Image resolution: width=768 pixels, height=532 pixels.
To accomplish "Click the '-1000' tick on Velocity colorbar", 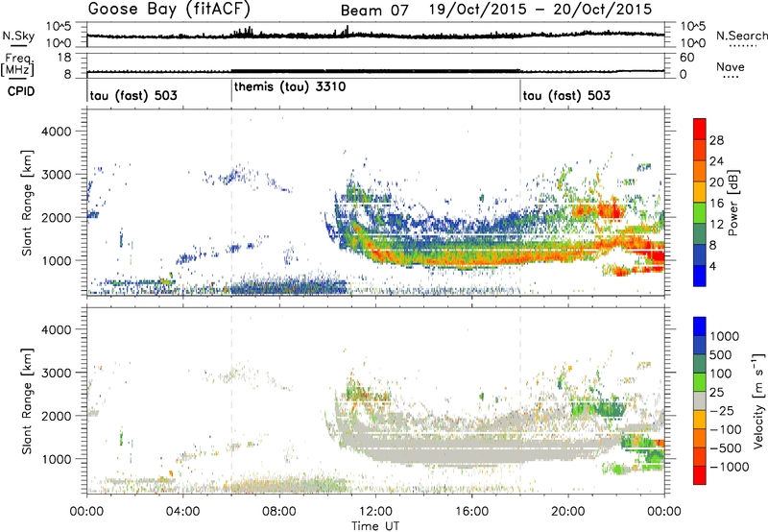I will click(730, 467).
